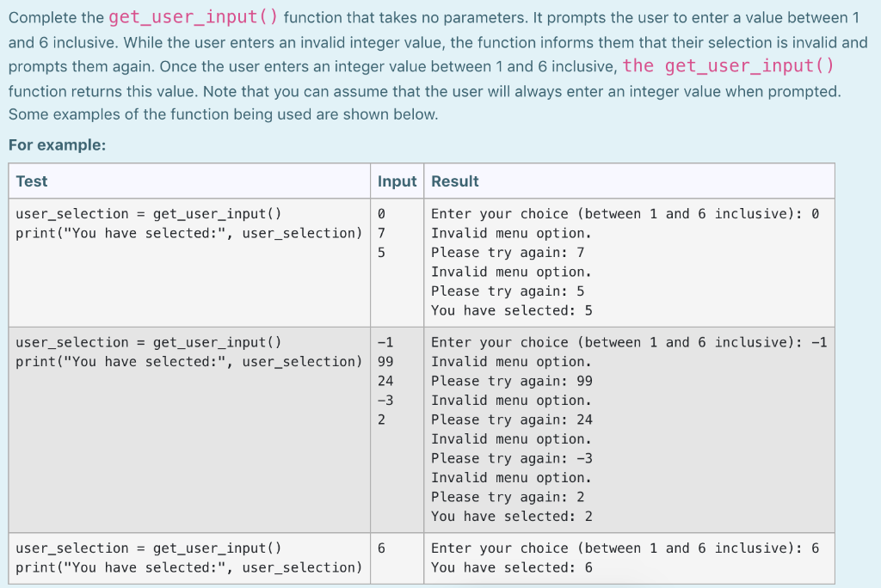Viewport: 881px width, 588px height.
Task: Click input value 7 in first example
Action: click(x=379, y=233)
